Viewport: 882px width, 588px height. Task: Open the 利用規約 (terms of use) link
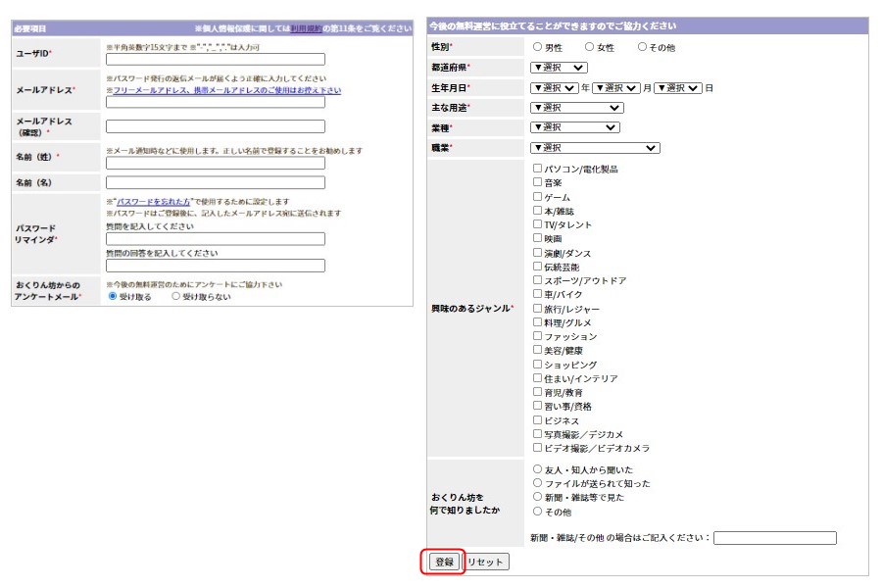click(306, 29)
